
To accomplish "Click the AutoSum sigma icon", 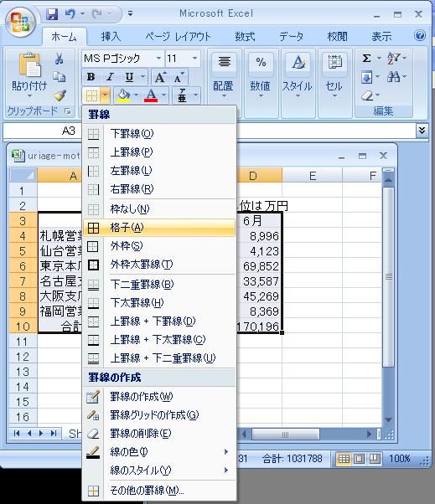I will [x=366, y=58].
